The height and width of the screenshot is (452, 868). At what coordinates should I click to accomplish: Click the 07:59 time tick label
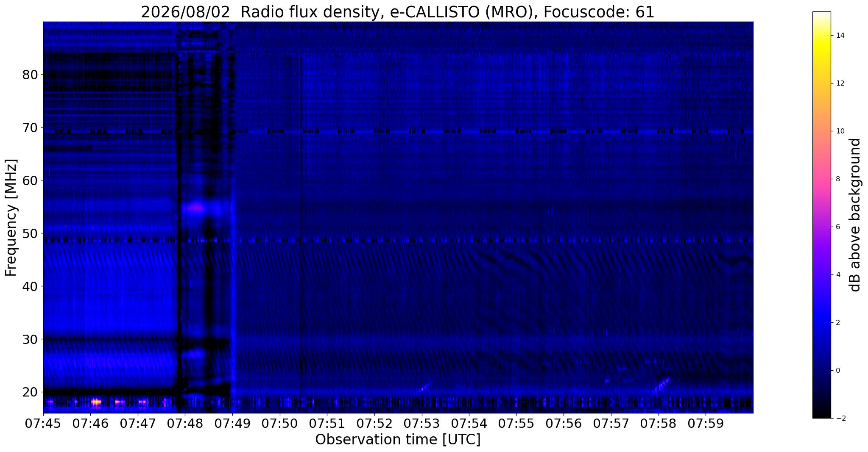point(706,424)
